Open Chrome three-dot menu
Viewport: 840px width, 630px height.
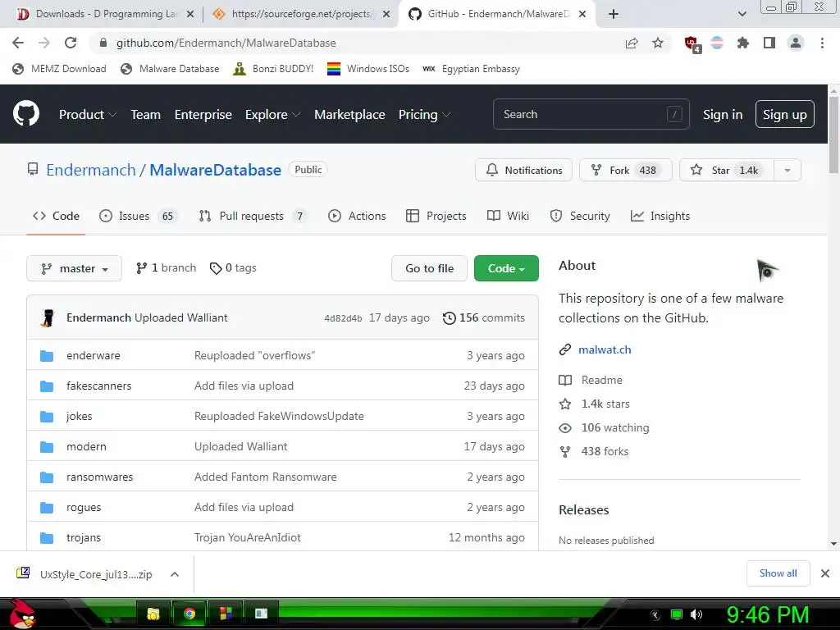[822, 43]
